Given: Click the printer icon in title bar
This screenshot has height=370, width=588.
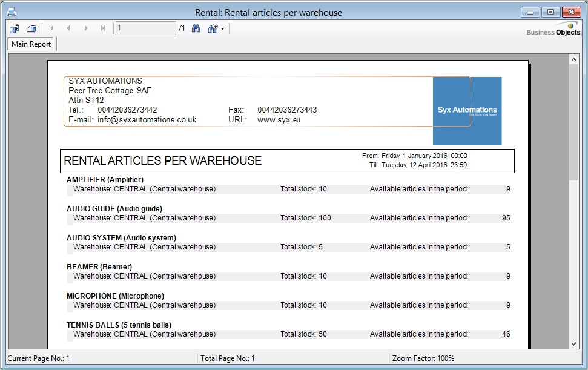Looking at the screenshot, I should (11, 12).
